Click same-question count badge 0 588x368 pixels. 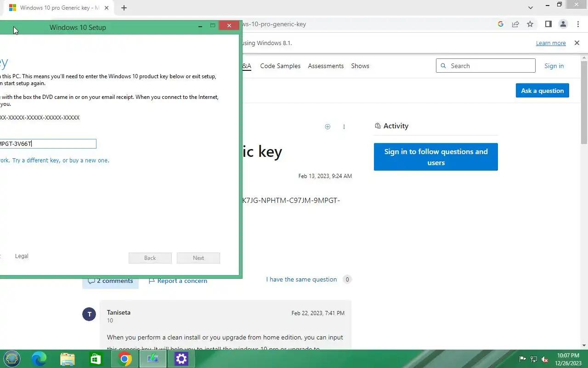(347, 279)
